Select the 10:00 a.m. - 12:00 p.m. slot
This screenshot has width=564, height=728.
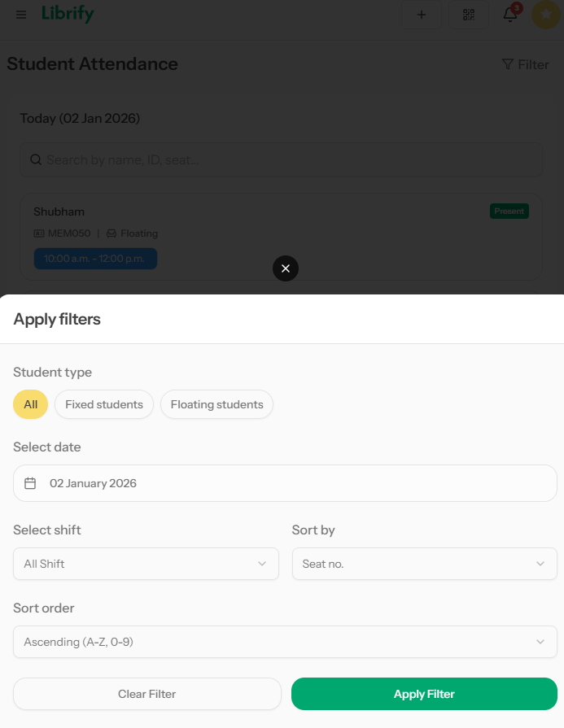95,258
